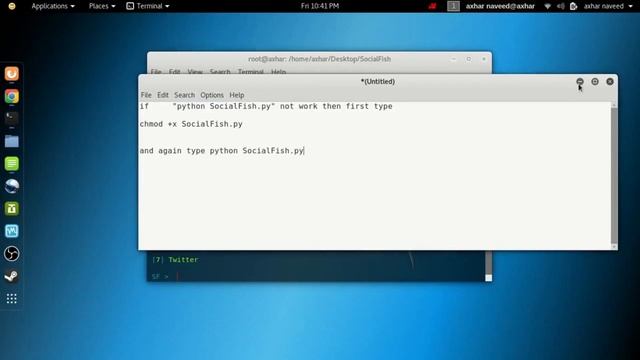Launch Steam from the dock
640x360 pixels.
pos(12,276)
